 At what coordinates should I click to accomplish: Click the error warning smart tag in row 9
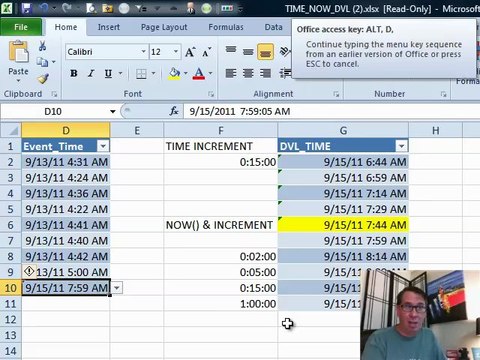[29, 271]
